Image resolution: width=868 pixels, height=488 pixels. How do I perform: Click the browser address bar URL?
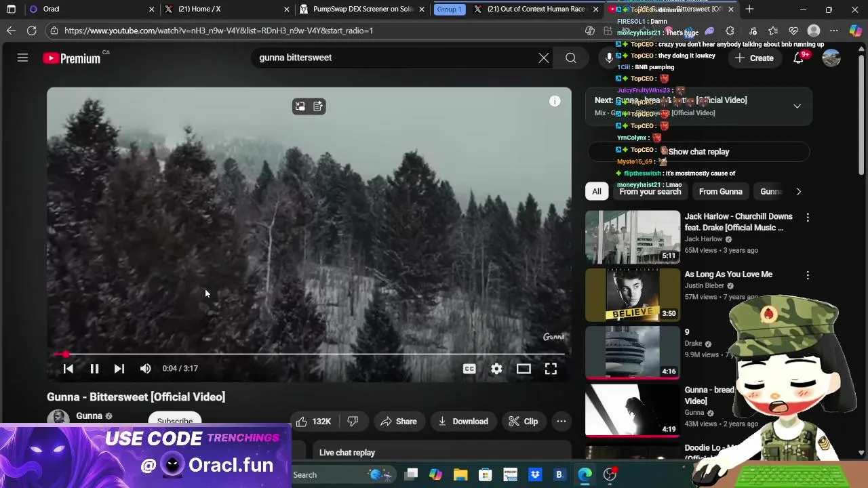click(218, 30)
